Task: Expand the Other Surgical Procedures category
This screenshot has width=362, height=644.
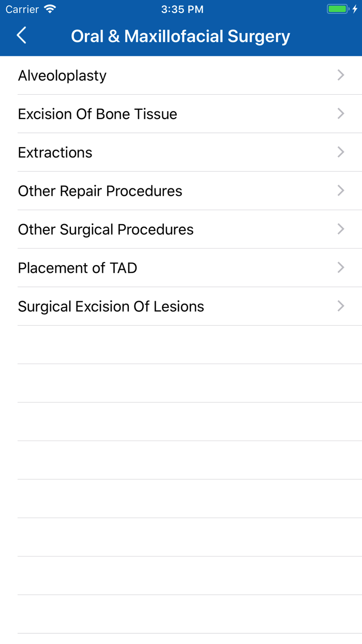Action: [181, 229]
